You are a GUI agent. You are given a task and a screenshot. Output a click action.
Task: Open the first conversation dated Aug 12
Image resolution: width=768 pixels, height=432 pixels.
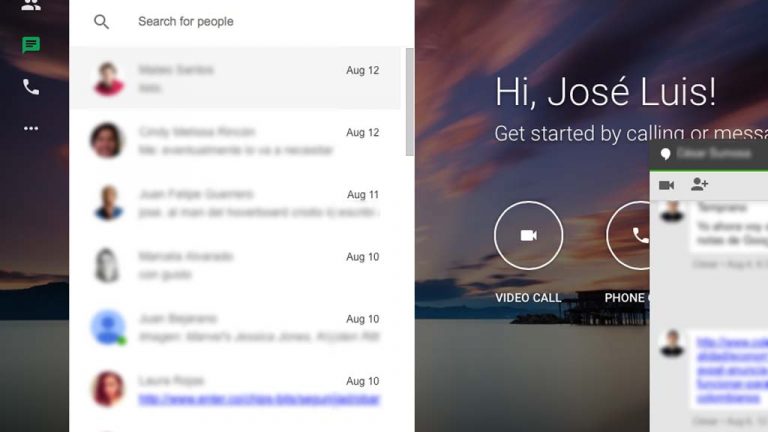[235, 78]
